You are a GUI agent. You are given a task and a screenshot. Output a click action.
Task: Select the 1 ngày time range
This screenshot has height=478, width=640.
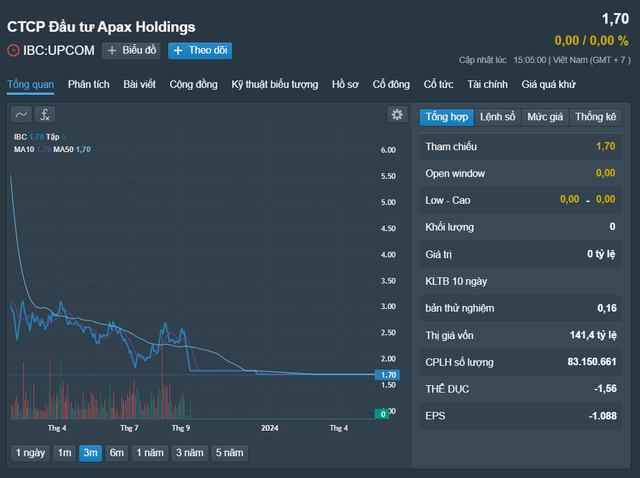coord(30,453)
